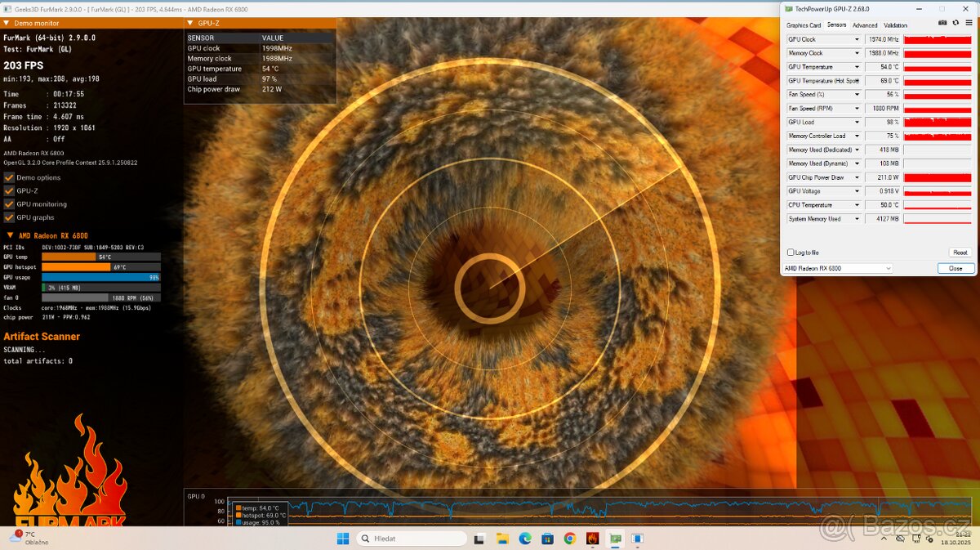Click the GPU Chip Power Draw graph
This screenshot has height=550, width=980.
click(x=938, y=177)
